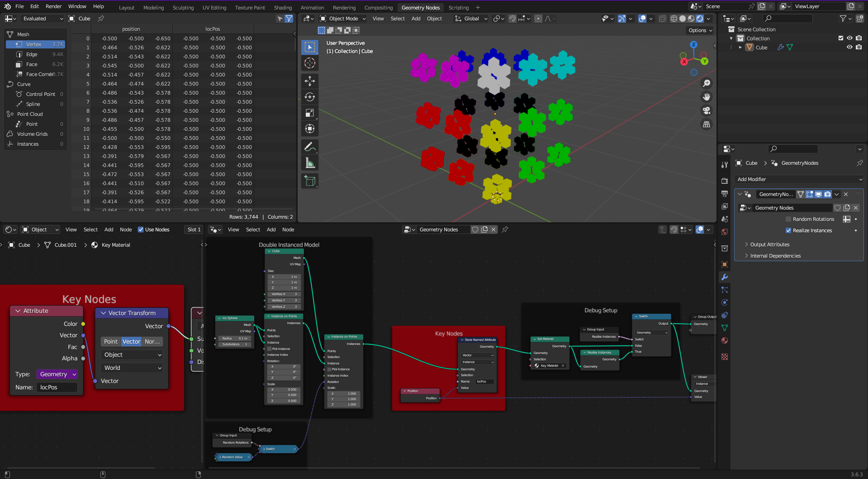Viewport: 868px width, 479px height.
Task: Expand the Output Attributes panel
Action: (769, 244)
